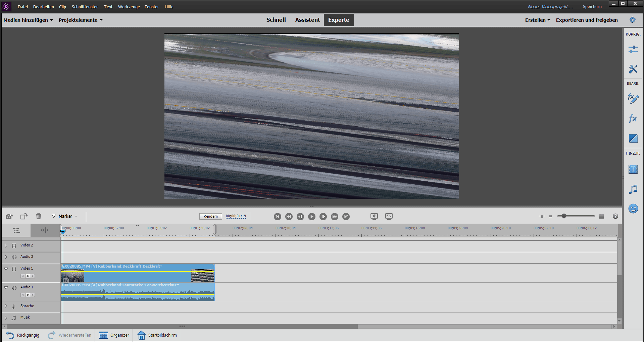Open the Transitions panel icon
This screenshot has width=644, height=342.
click(633, 138)
